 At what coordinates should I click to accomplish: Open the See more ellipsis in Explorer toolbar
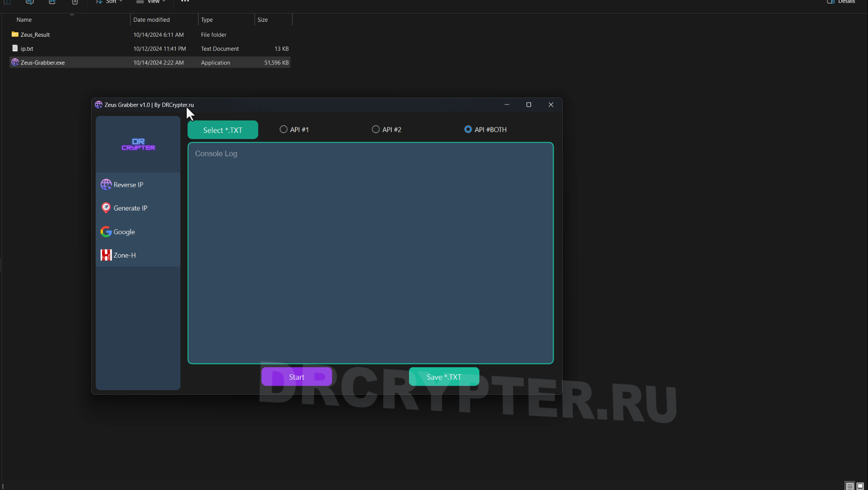pos(185,1)
